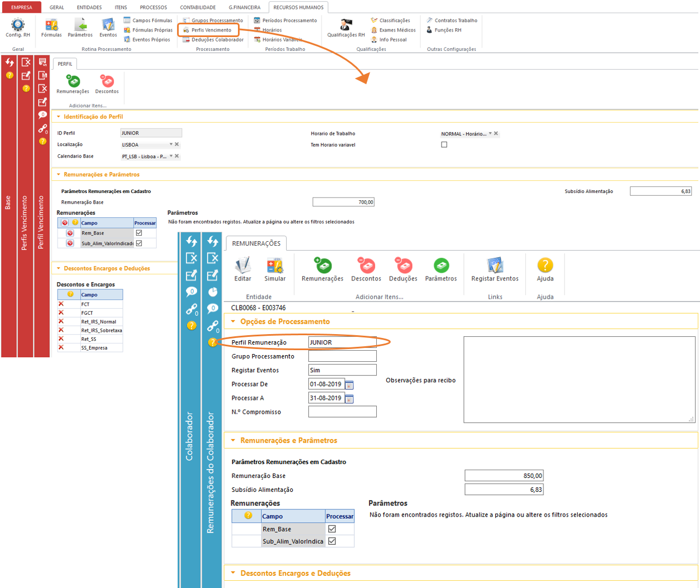Click the Ajuda help icon
This screenshot has height=588, width=700.
(545, 266)
